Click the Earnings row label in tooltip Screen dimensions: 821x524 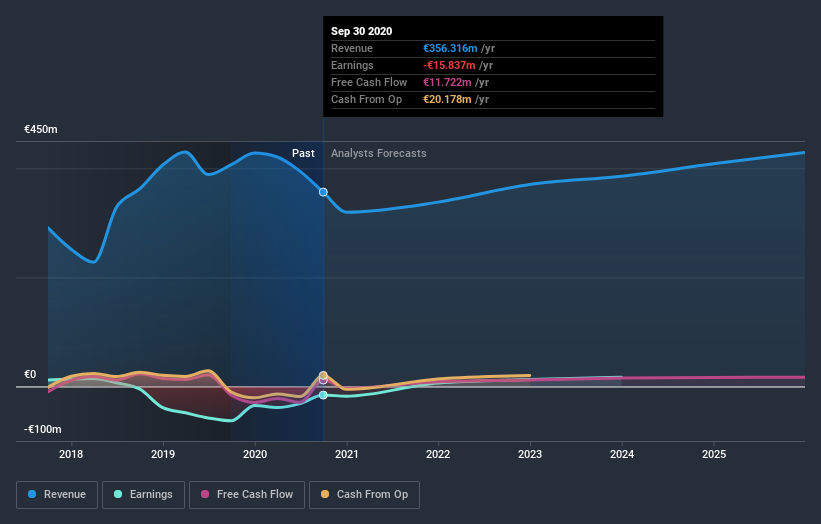pos(352,65)
